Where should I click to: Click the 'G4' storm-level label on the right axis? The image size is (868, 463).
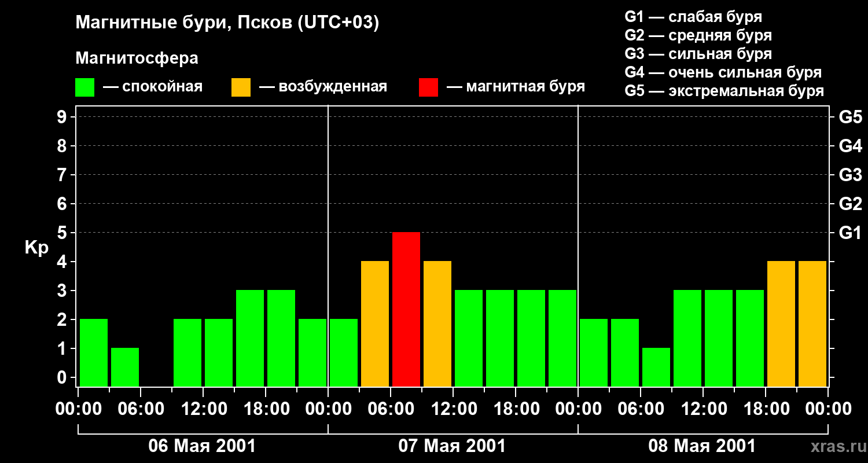[851, 146]
